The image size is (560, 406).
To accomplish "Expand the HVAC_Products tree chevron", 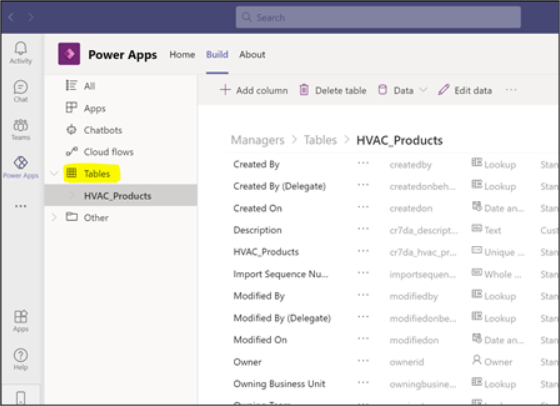I will point(72,195).
